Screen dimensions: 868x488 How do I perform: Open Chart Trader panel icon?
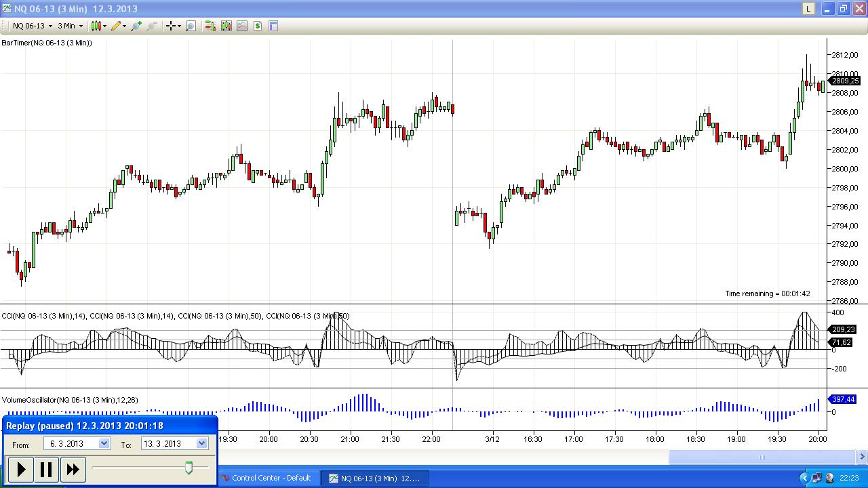click(x=210, y=26)
